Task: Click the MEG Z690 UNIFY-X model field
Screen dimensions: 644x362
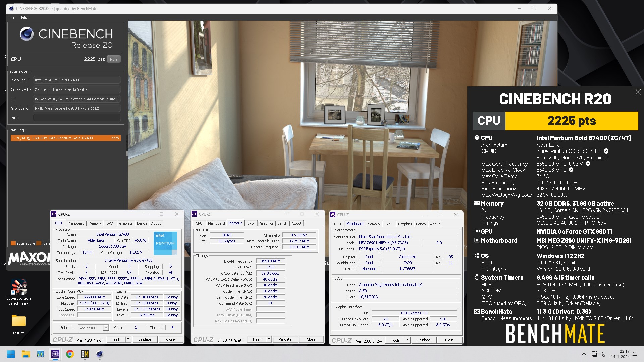Action: pos(389,243)
